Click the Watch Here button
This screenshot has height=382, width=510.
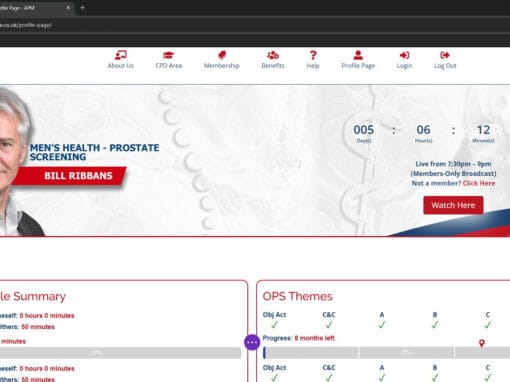pos(453,205)
